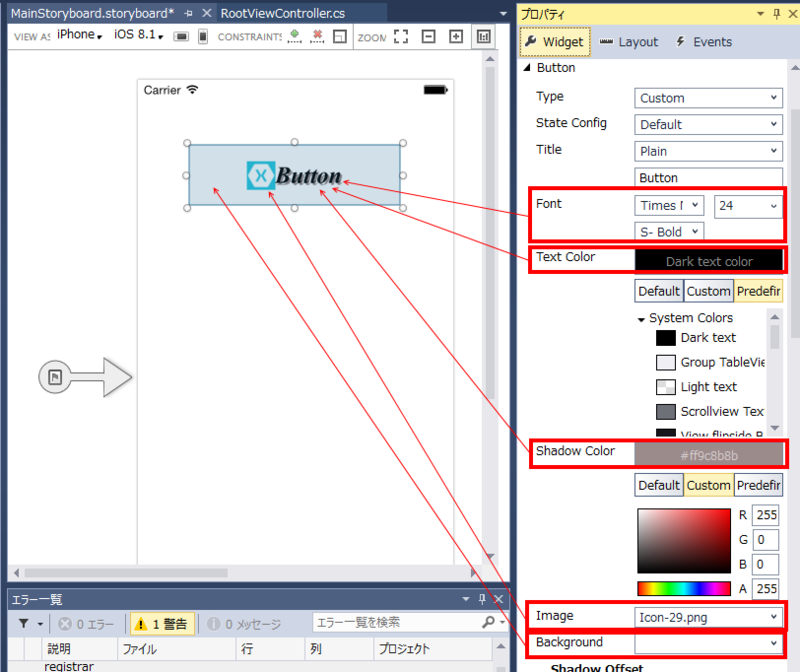Add recommended constraints icon
Image resolution: width=800 pixels, height=672 pixels.
pos(294,36)
